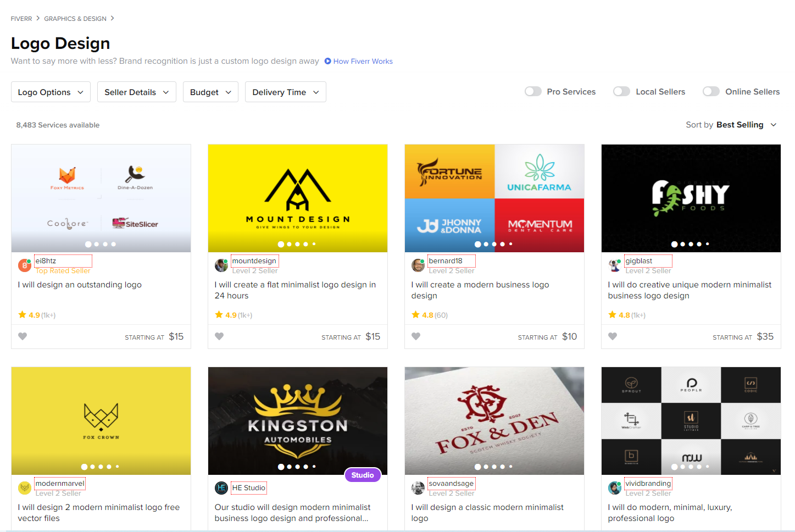
Task: Click the $35 starting price on the gigblast gig
Action: pyautogui.click(x=765, y=336)
